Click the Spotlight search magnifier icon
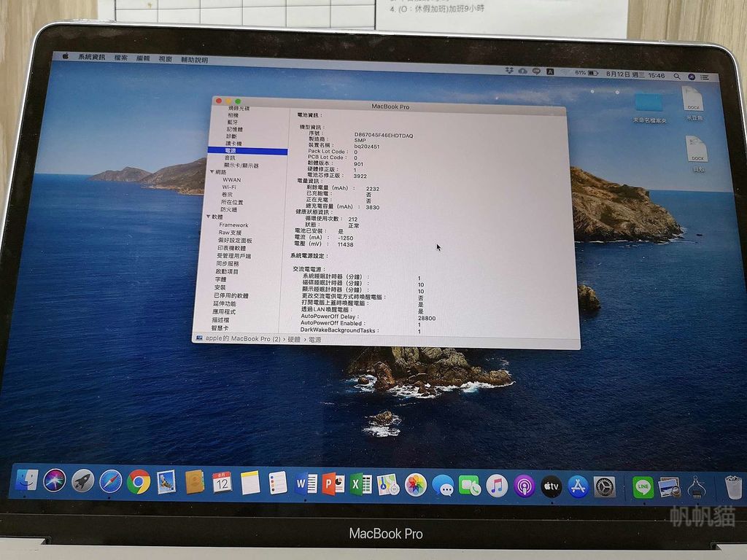 point(677,76)
